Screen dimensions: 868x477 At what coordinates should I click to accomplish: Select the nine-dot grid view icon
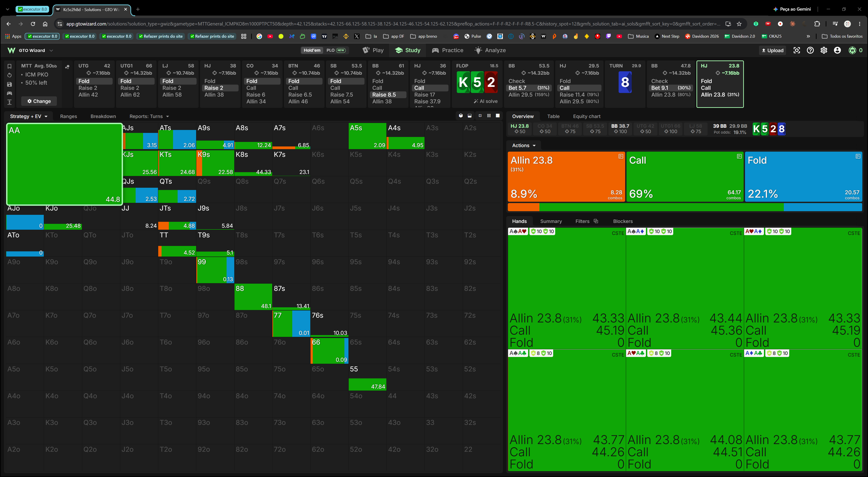pyautogui.click(x=489, y=116)
